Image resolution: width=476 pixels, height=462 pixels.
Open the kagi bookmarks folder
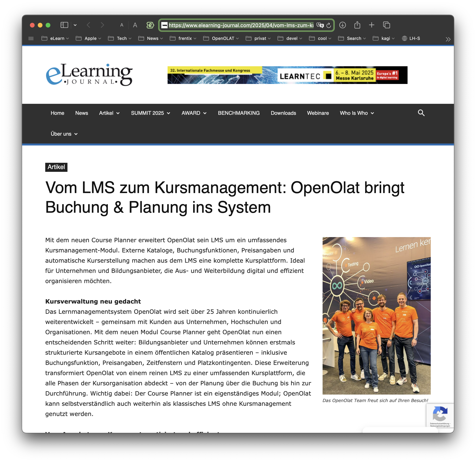click(384, 38)
